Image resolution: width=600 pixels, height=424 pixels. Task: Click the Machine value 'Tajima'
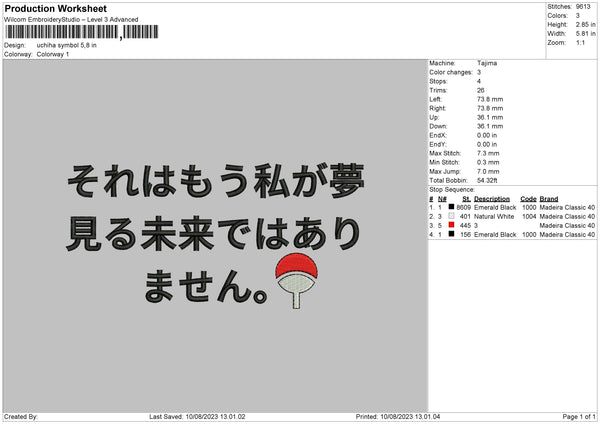coord(487,63)
